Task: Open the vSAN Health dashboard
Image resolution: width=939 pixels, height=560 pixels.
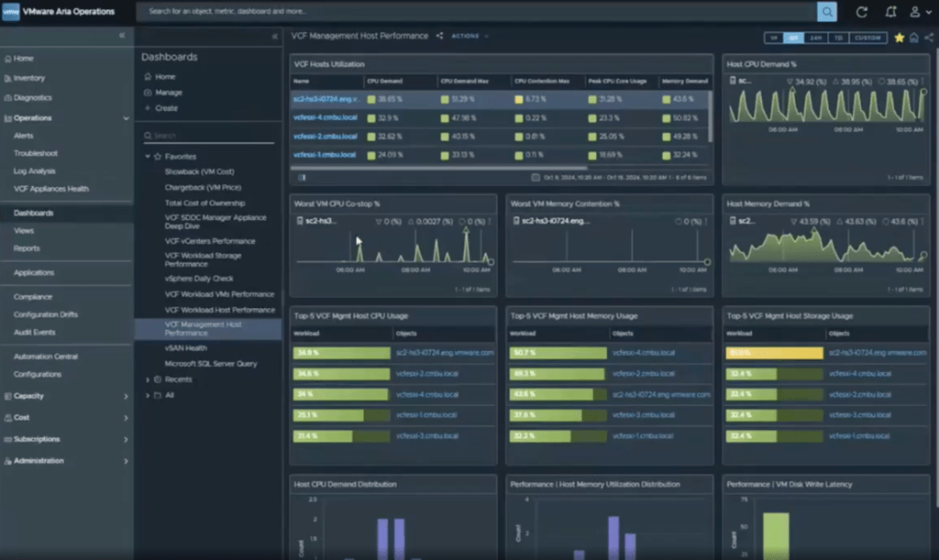Action: pyautogui.click(x=185, y=348)
